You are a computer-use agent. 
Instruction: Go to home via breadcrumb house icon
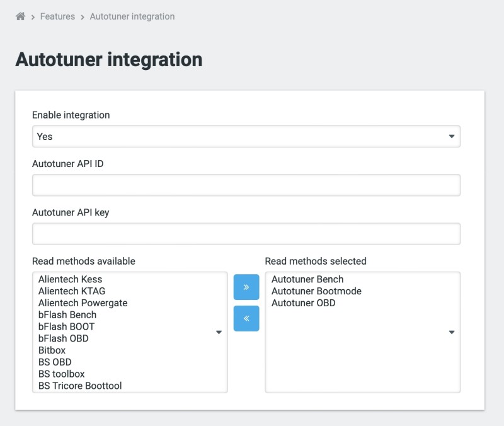20,16
